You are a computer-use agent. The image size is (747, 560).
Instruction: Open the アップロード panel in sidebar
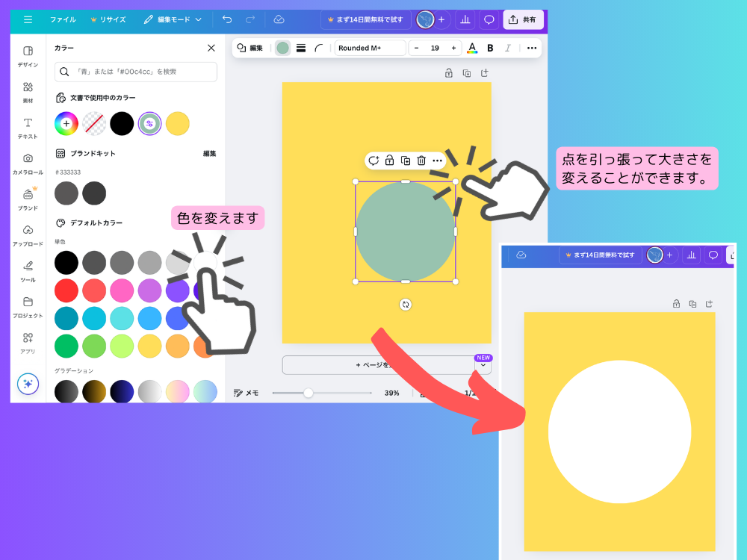[x=28, y=234]
